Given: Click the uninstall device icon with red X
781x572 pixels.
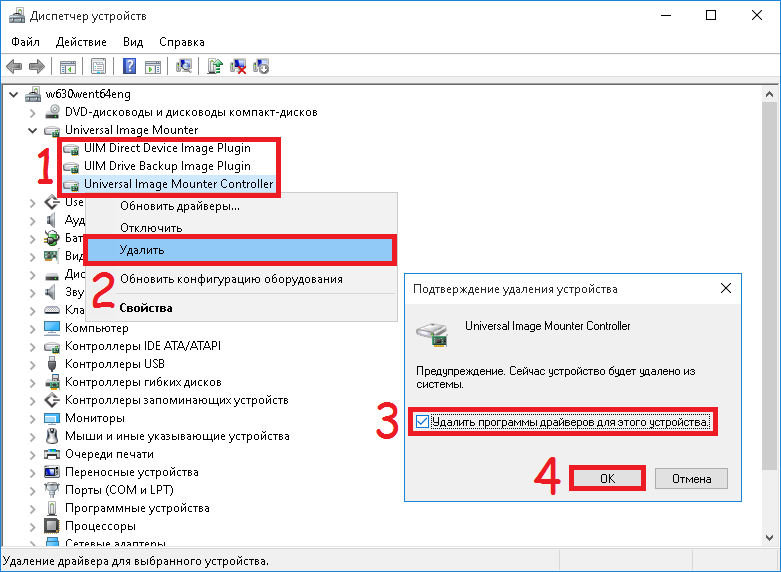Looking at the screenshot, I should [x=238, y=66].
